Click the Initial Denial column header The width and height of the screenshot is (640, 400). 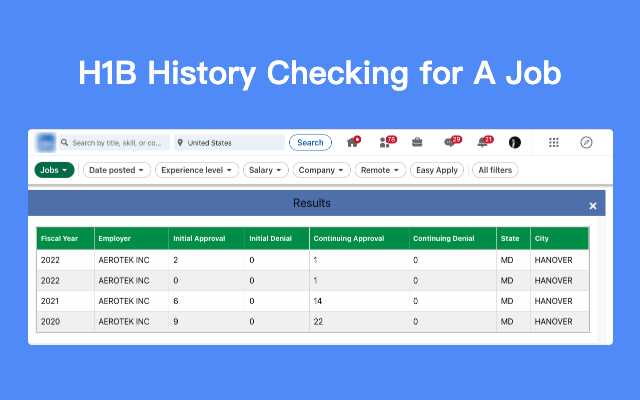277,238
